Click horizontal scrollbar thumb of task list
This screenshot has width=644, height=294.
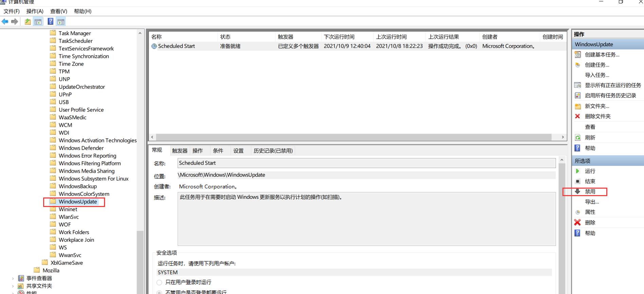(354, 137)
